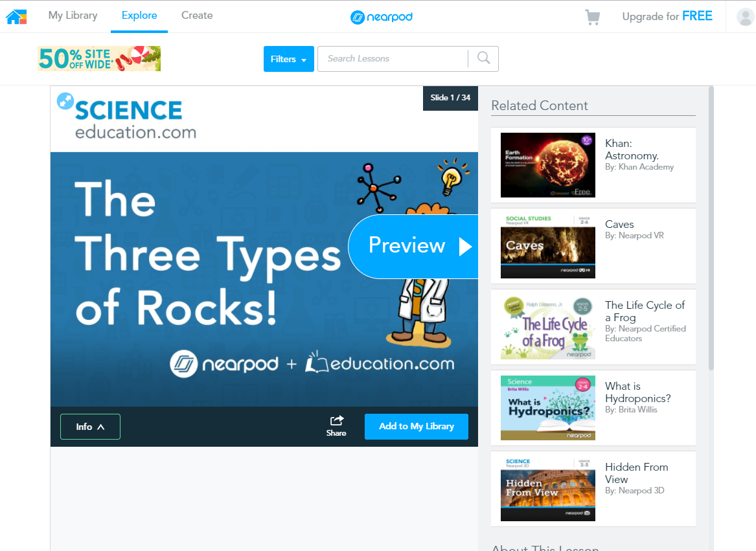Click the user profile avatar icon
Image resolution: width=756 pixels, height=551 pixels.
pos(746,17)
